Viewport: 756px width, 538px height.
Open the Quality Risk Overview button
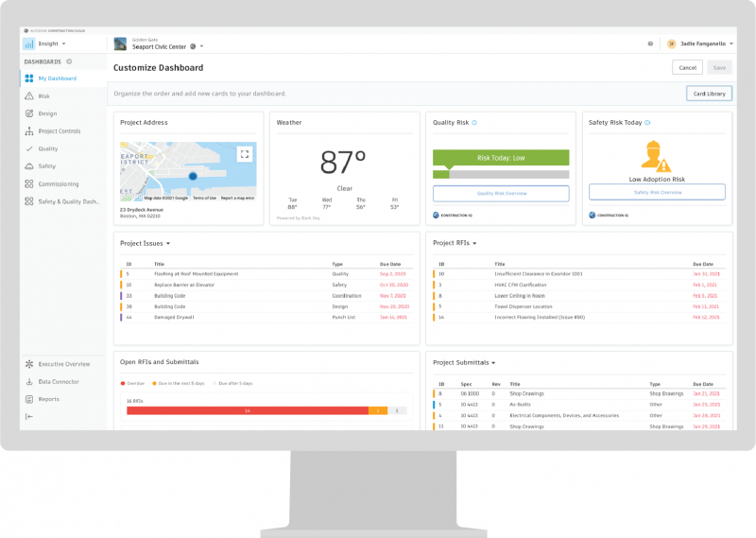(x=501, y=194)
